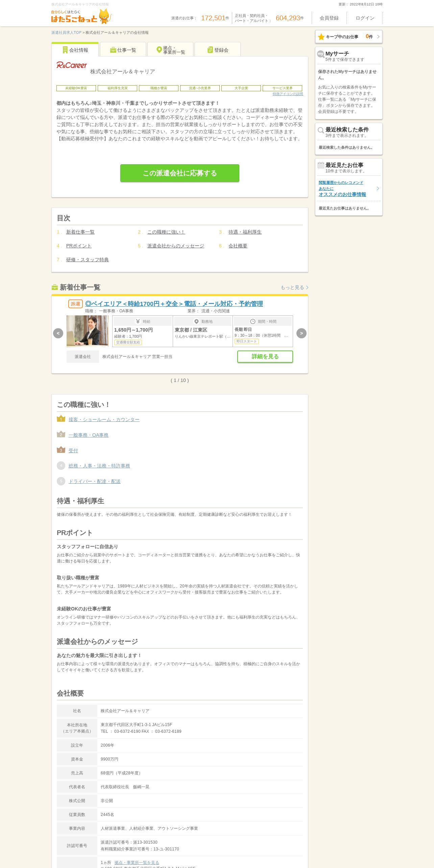Viewport: 434px width, 868px height.
Task: Jump to 新着仕事一覧 in table of contents
Action: pyautogui.click(x=80, y=232)
